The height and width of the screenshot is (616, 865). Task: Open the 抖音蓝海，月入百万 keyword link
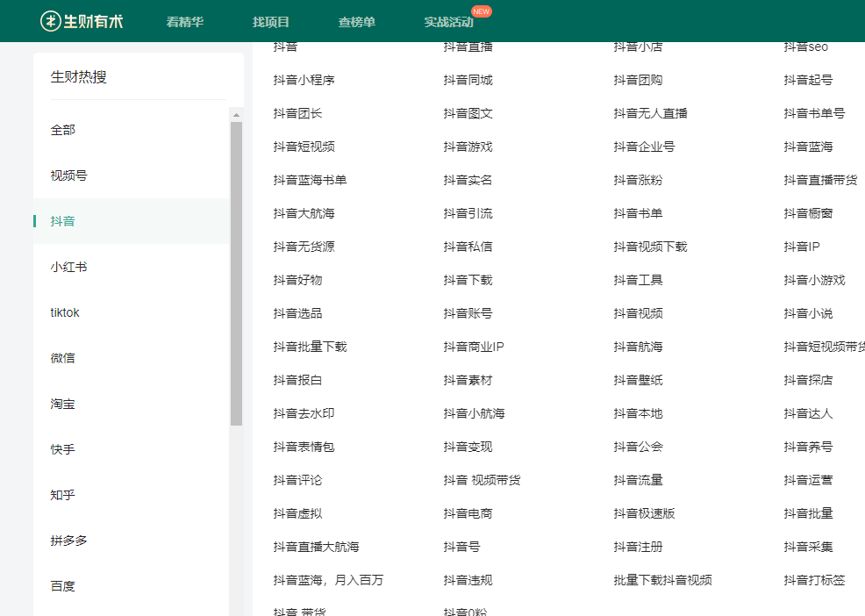328,580
